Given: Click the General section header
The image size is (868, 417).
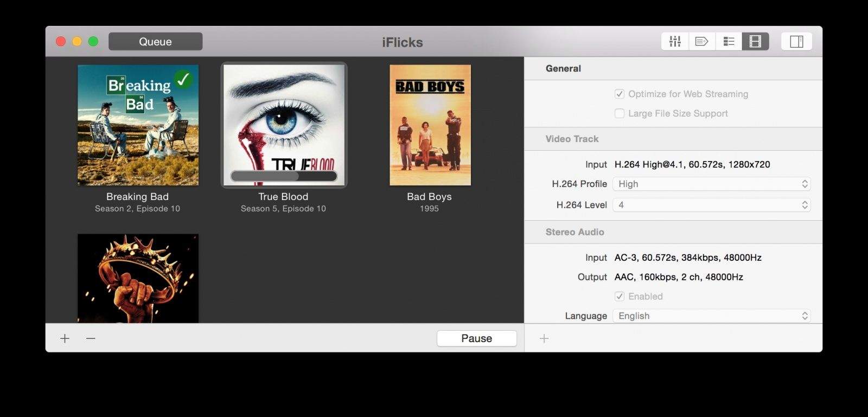Looking at the screenshot, I should coord(563,68).
